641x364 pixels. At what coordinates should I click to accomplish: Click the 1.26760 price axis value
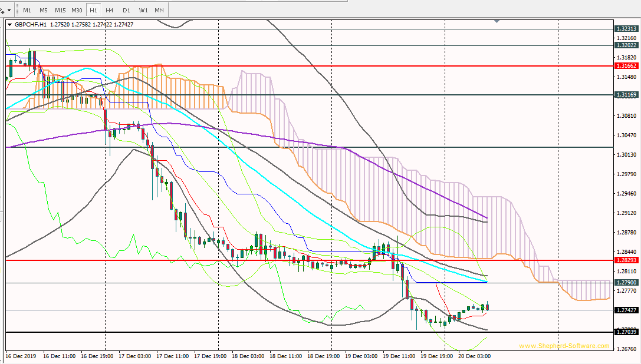[x=627, y=349]
